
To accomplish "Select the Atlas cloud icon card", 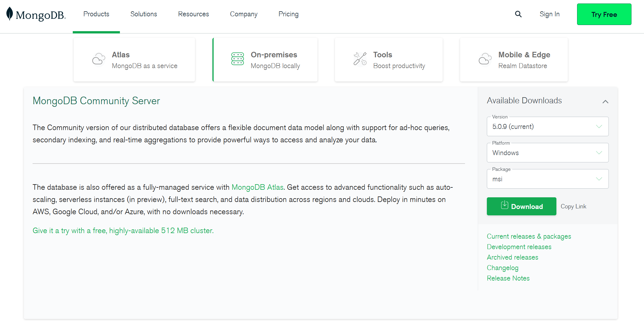I will 98,59.
